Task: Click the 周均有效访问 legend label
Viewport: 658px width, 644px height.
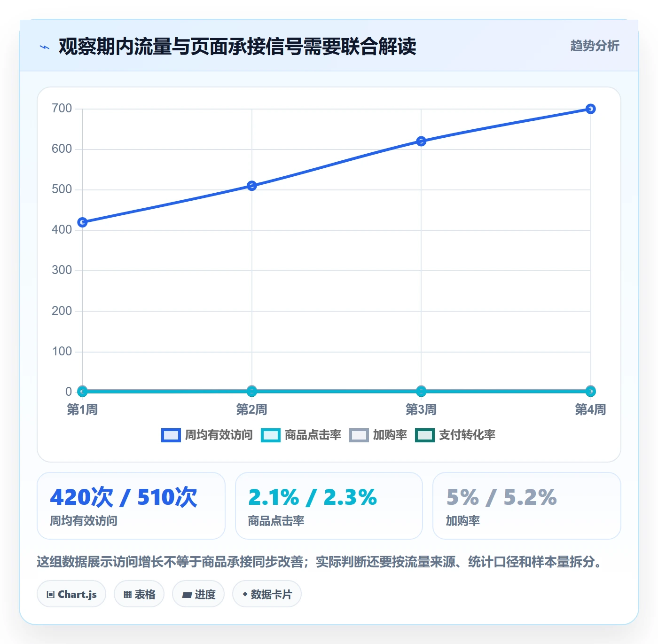Action: (219, 435)
